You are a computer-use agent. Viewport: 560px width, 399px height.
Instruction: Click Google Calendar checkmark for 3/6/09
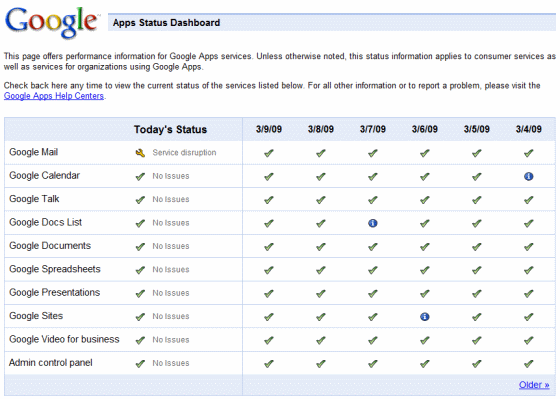pos(425,176)
